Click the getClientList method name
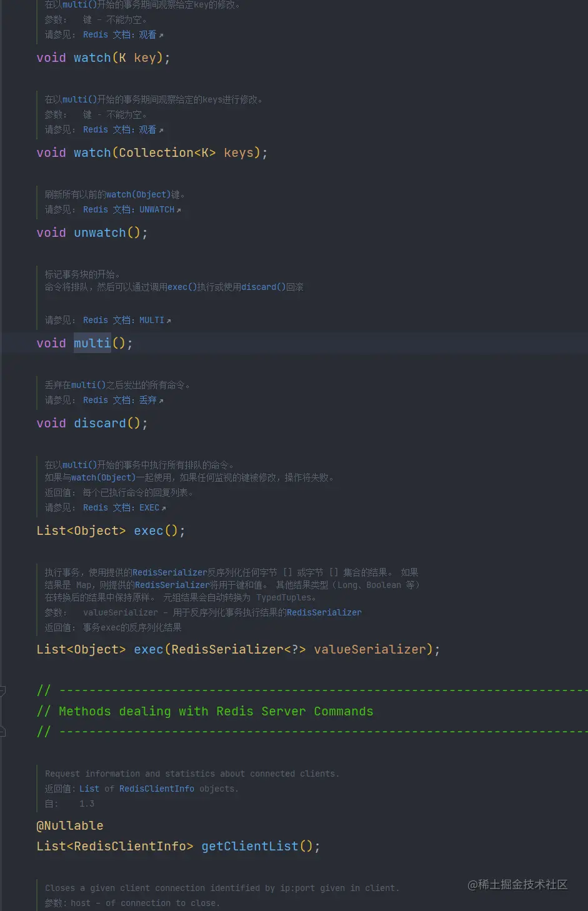Viewport: 588px width, 911px height. coord(250,847)
